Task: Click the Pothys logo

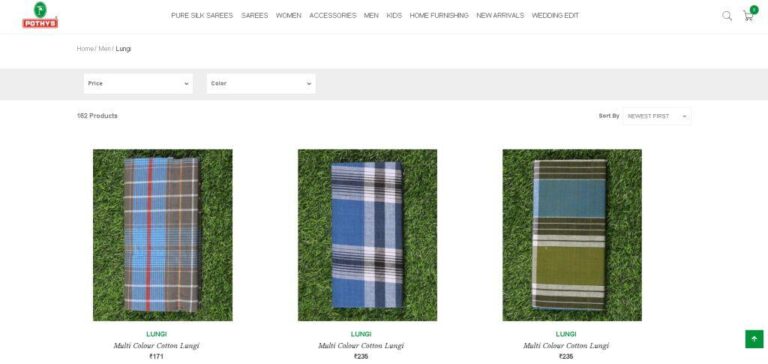Action: point(40,15)
